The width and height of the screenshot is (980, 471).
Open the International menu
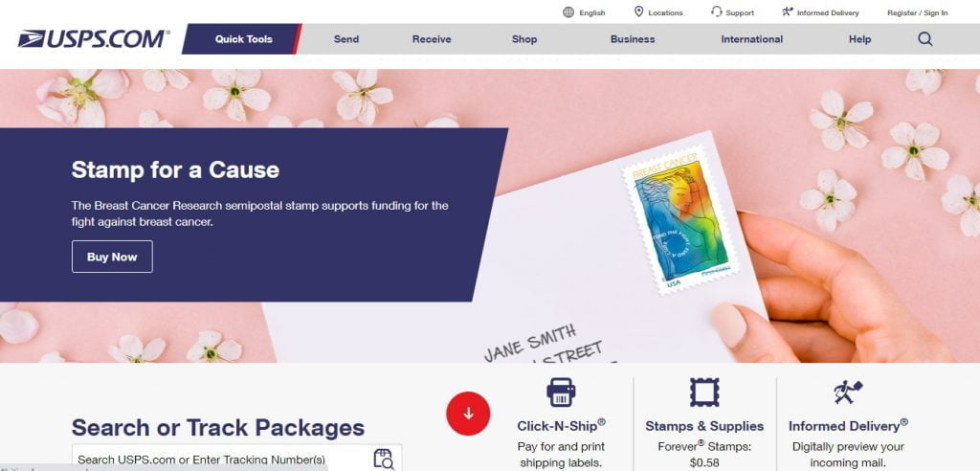(x=752, y=39)
